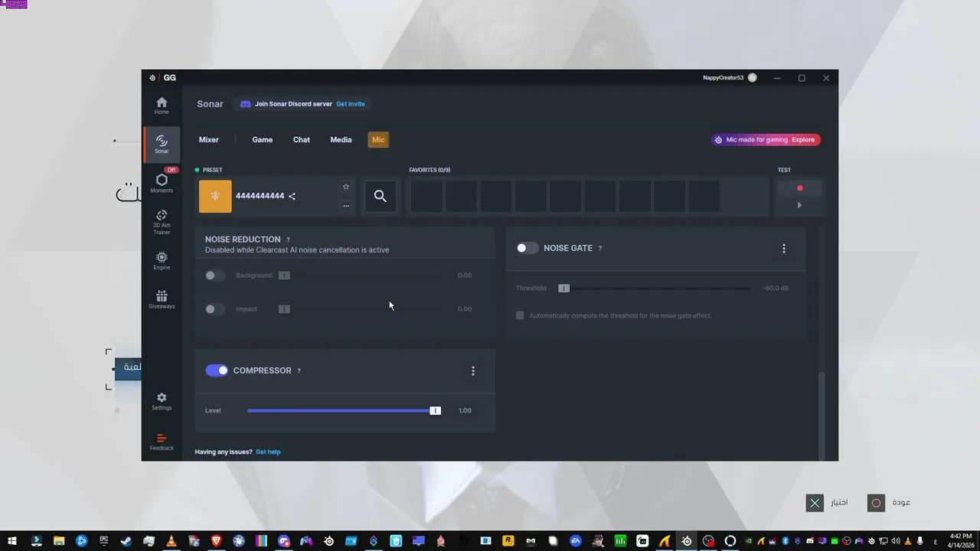The width and height of the screenshot is (980, 551).
Task: Click the -60.0 dB threshold value
Action: (x=776, y=289)
